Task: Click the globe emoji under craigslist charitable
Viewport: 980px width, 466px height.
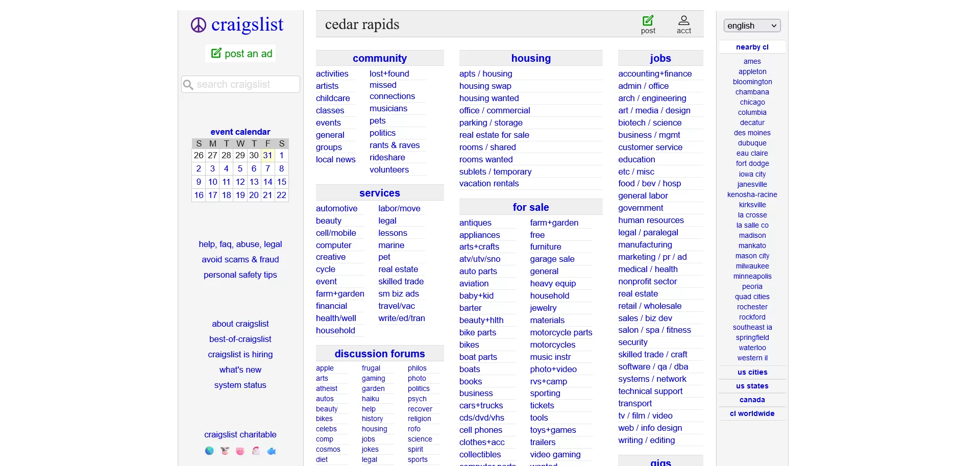Action: click(209, 451)
